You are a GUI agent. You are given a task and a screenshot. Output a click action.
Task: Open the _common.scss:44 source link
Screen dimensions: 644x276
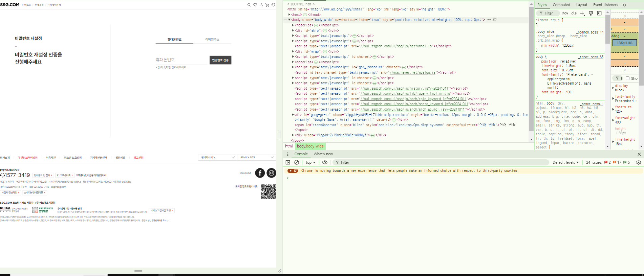pos(591,32)
